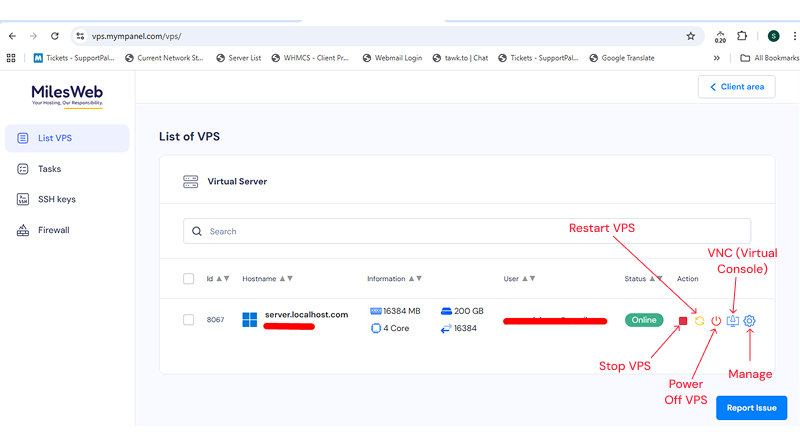The height and width of the screenshot is (445, 800).
Task: Click the orange Restart VPS icon
Action: (x=700, y=321)
